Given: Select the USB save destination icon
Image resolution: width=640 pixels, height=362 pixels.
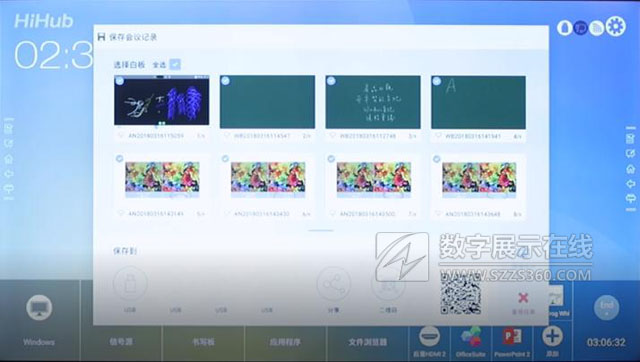Looking at the screenshot, I should coord(130,284).
